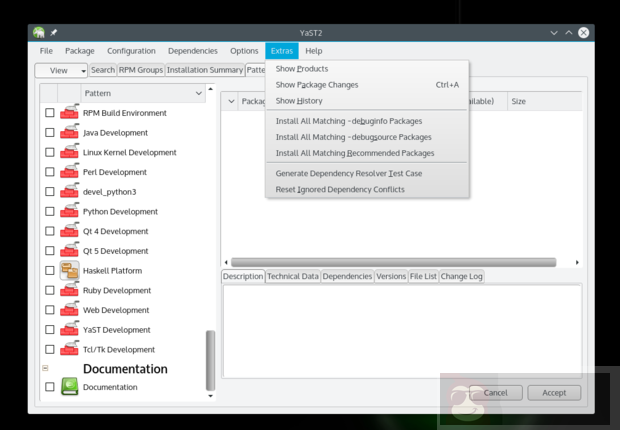620x430 pixels.
Task: Select Show Products from Extras menu
Action: click(x=367, y=69)
